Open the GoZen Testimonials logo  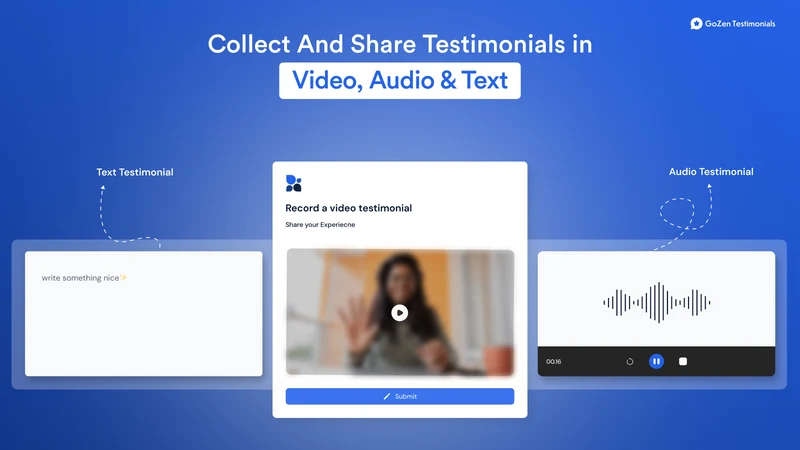(733, 23)
